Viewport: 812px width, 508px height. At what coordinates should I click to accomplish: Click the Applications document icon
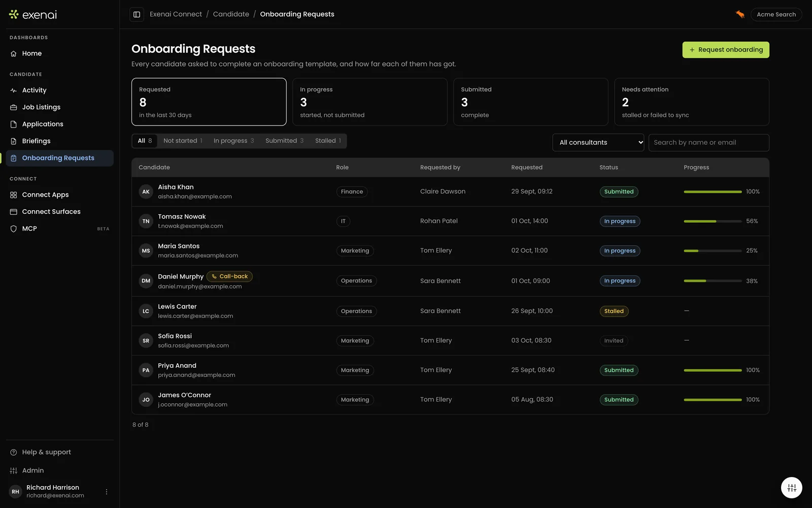pyautogui.click(x=14, y=124)
